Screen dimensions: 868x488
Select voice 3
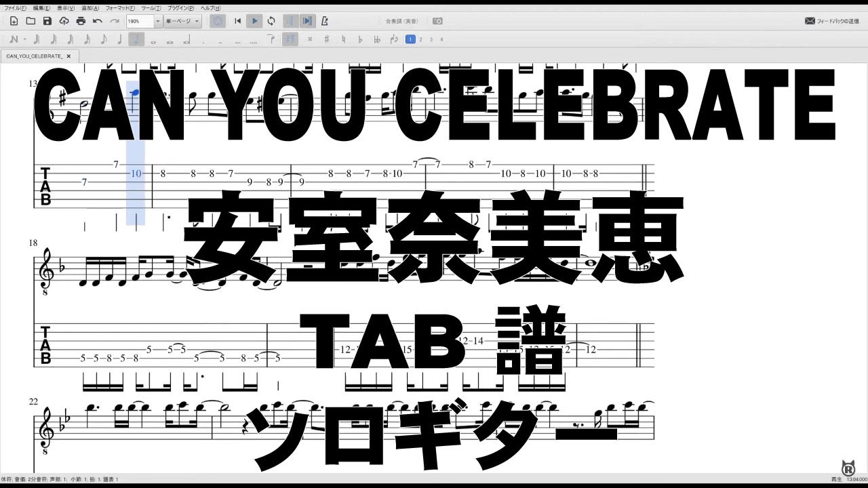431,39
